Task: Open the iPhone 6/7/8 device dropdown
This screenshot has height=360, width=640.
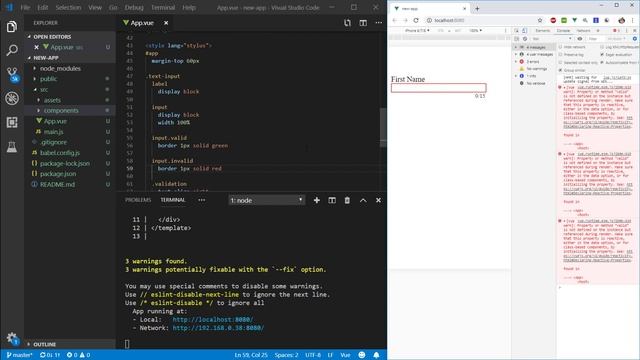Action: [x=417, y=31]
